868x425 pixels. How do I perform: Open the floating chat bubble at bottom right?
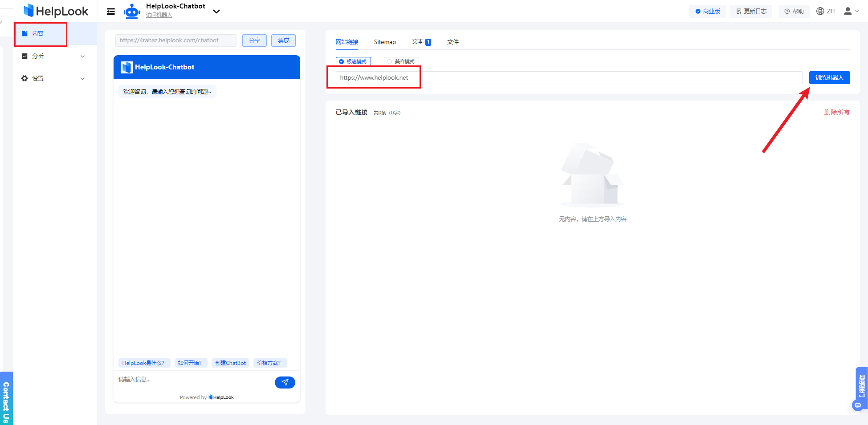[x=858, y=405]
